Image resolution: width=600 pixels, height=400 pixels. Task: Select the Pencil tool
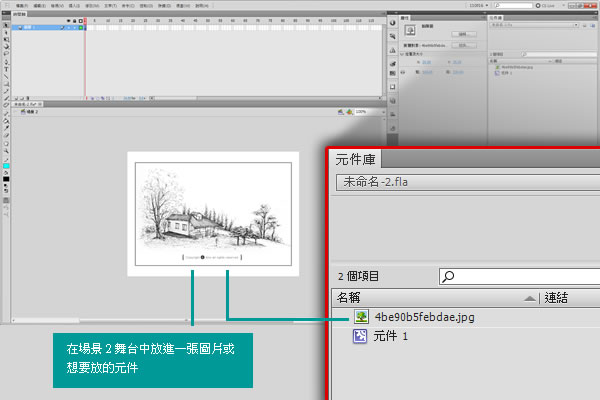6,91
